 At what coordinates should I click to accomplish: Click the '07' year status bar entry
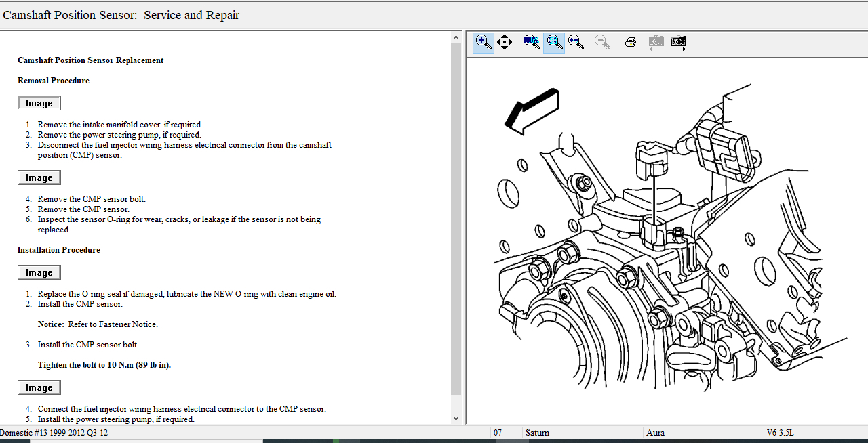pyautogui.click(x=498, y=432)
